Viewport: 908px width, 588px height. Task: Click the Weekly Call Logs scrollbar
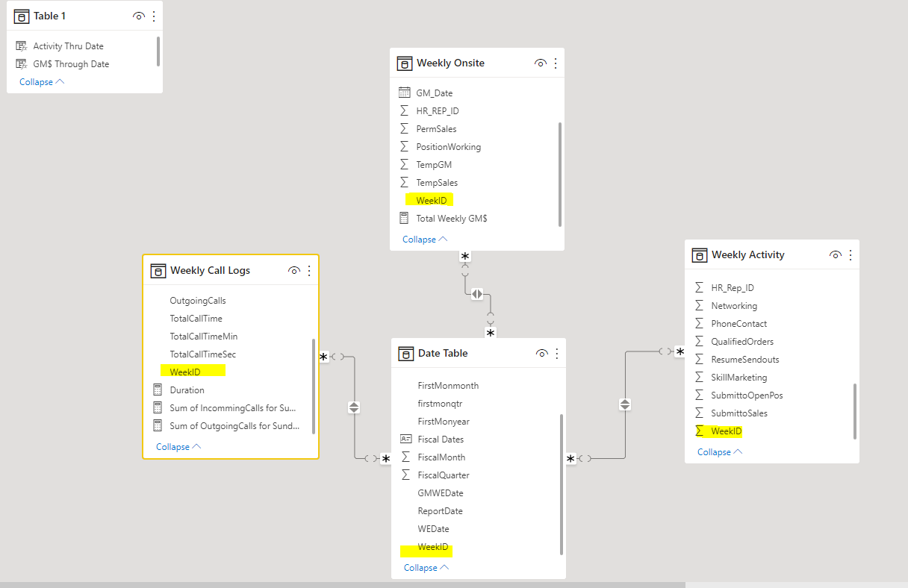[x=314, y=386]
